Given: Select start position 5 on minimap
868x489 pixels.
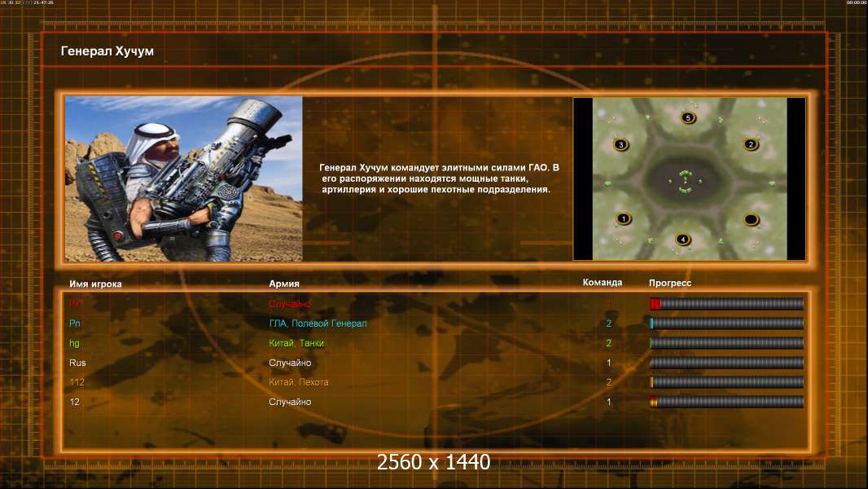Looking at the screenshot, I should 688,118.
